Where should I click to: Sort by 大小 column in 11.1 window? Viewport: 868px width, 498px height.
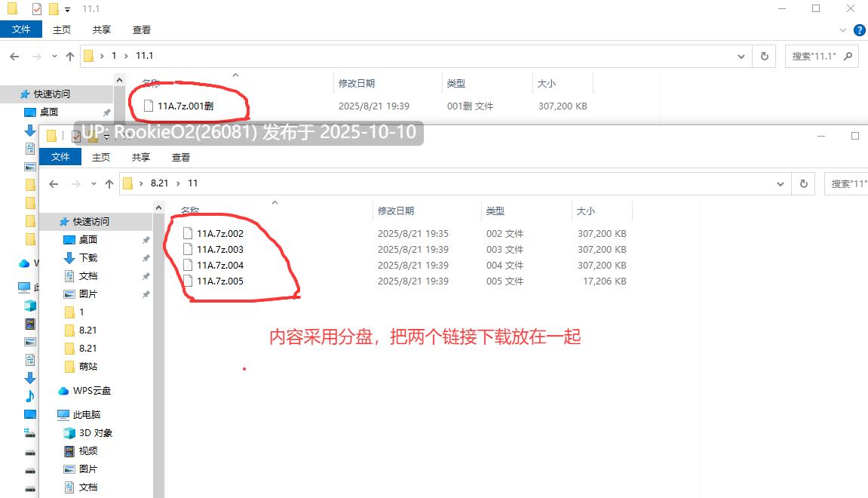tap(547, 83)
